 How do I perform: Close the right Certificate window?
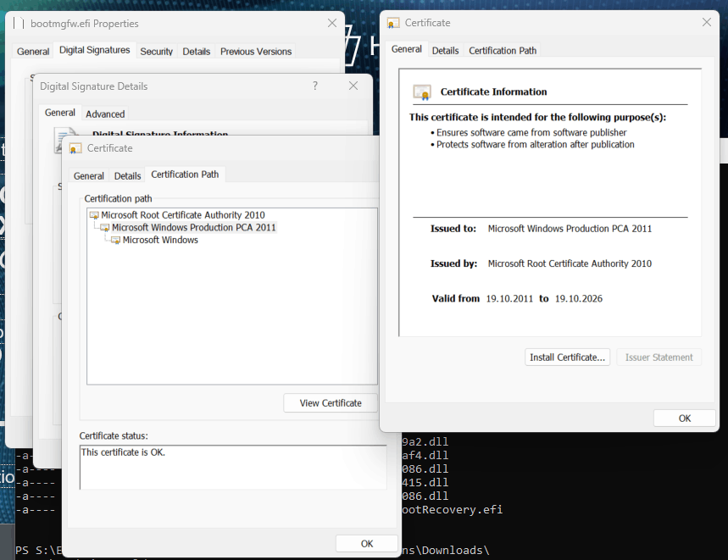coord(707,22)
